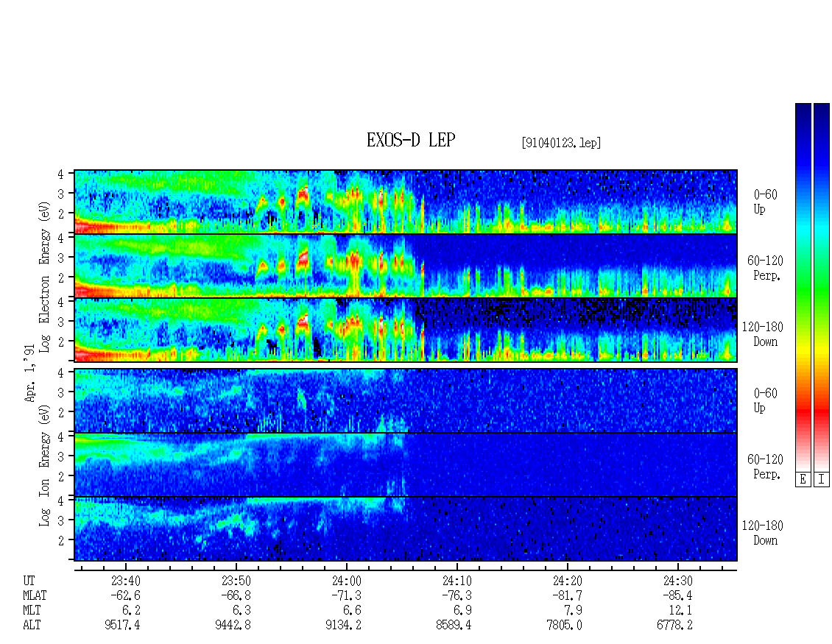Click the "EXOS-D LEP" plot title

pos(411,140)
